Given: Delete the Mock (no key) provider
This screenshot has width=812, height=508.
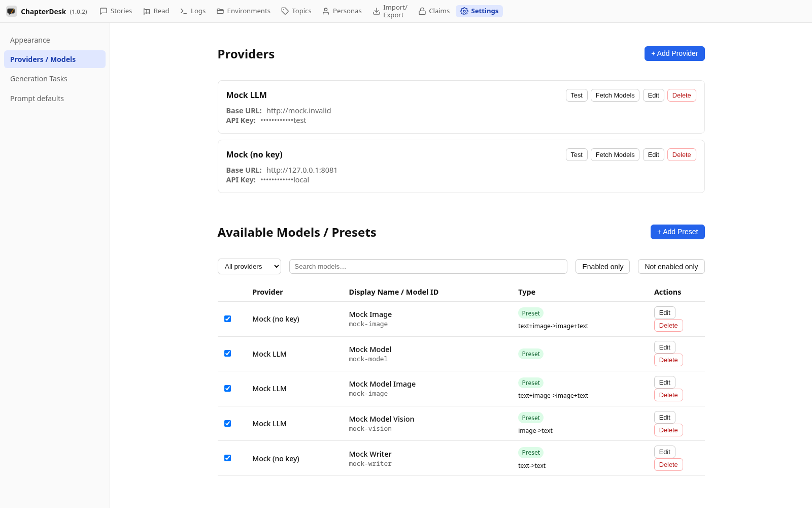Looking at the screenshot, I should pos(682,155).
